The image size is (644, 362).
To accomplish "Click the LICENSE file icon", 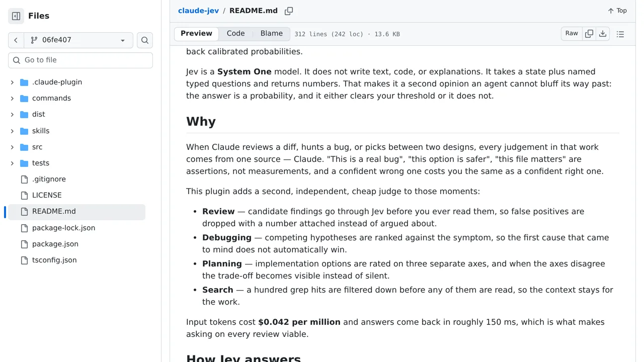I will 24,195.
